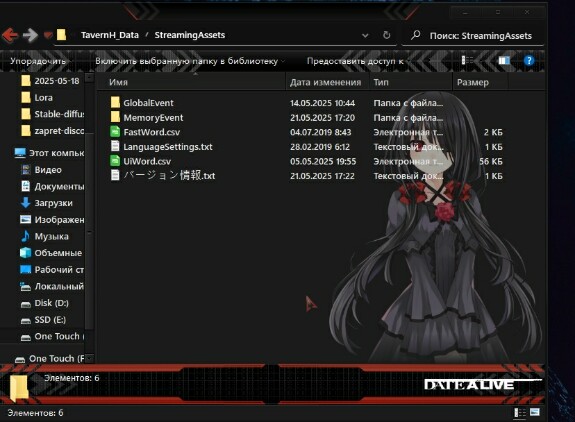Go back using the red back arrow
Screen dimensions: 575x422
pos(10,35)
